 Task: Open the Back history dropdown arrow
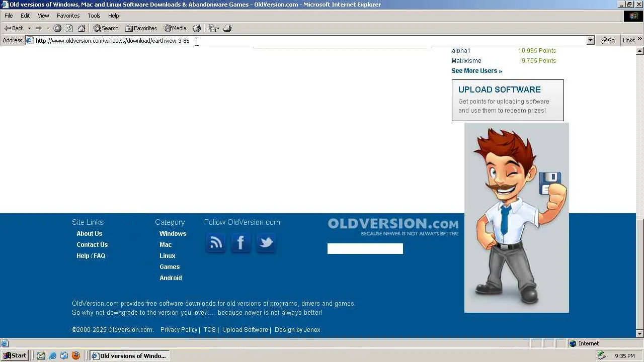(x=29, y=28)
